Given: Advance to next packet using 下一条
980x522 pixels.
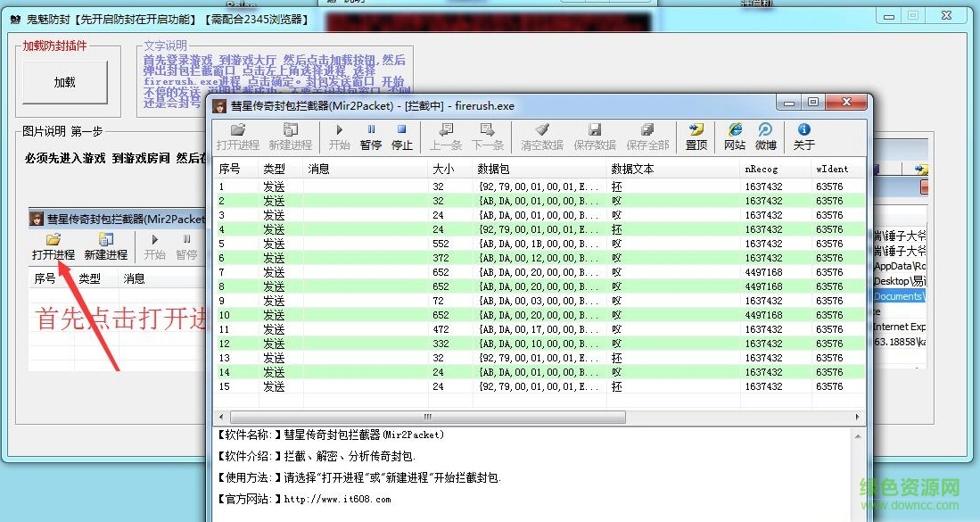Looking at the screenshot, I should point(490,136).
